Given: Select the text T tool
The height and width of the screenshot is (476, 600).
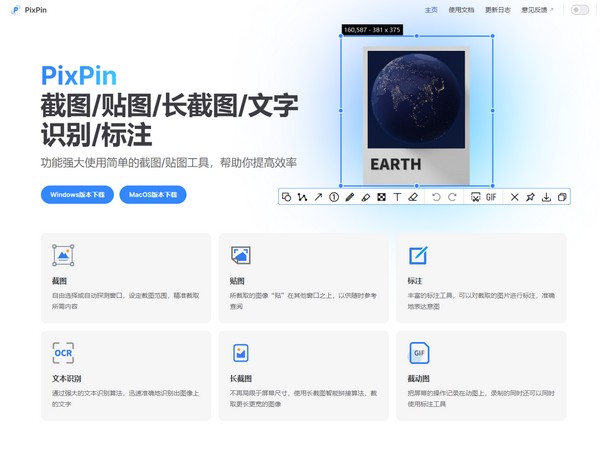Looking at the screenshot, I should tap(397, 197).
